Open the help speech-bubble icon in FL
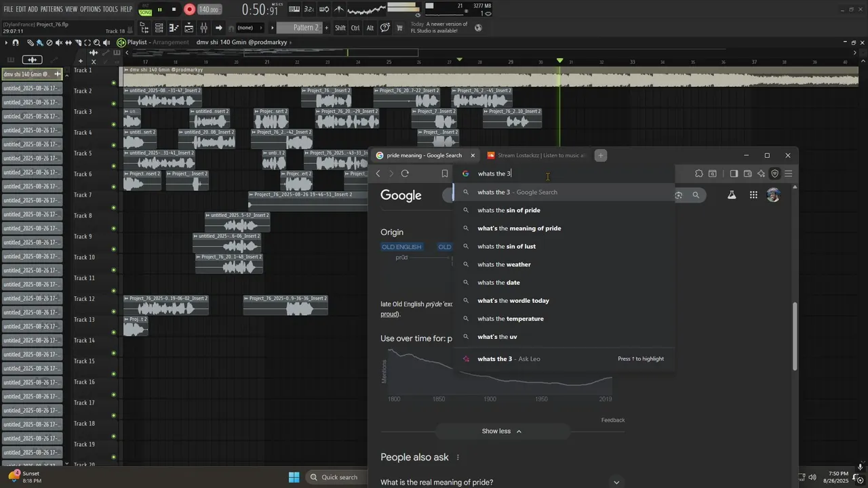Screen dimensions: 868x488 point(384,28)
